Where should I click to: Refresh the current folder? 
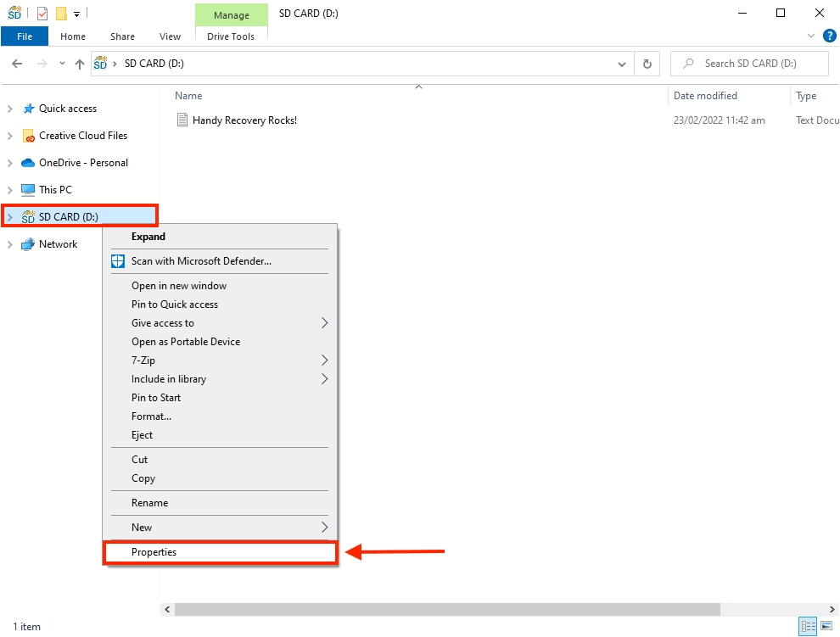coord(647,64)
